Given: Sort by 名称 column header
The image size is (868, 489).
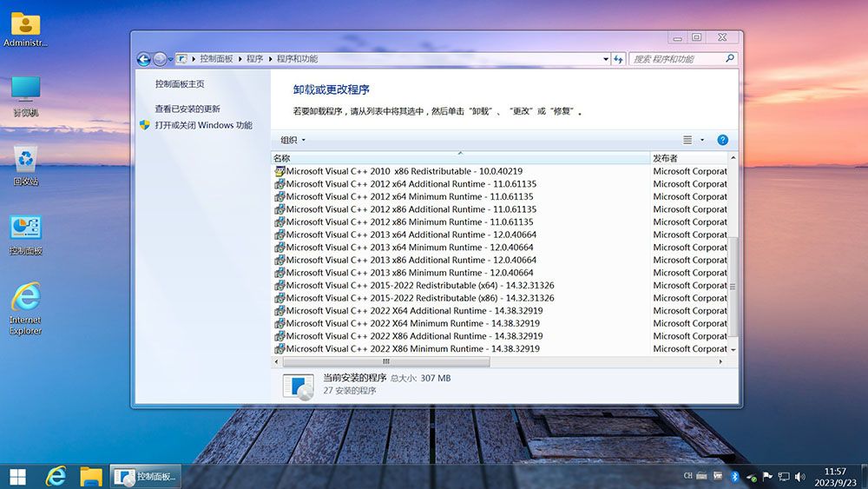Looking at the screenshot, I should 460,158.
